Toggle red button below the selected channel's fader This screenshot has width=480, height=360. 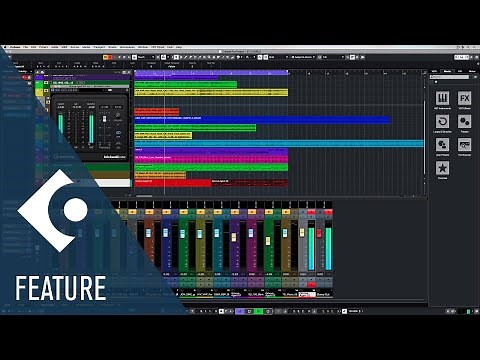[x=311, y=285]
